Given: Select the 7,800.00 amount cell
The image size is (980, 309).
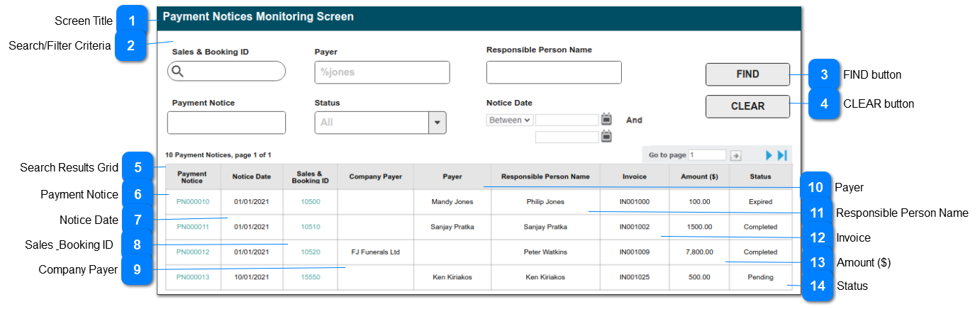Looking at the screenshot, I should click(699, 252).
